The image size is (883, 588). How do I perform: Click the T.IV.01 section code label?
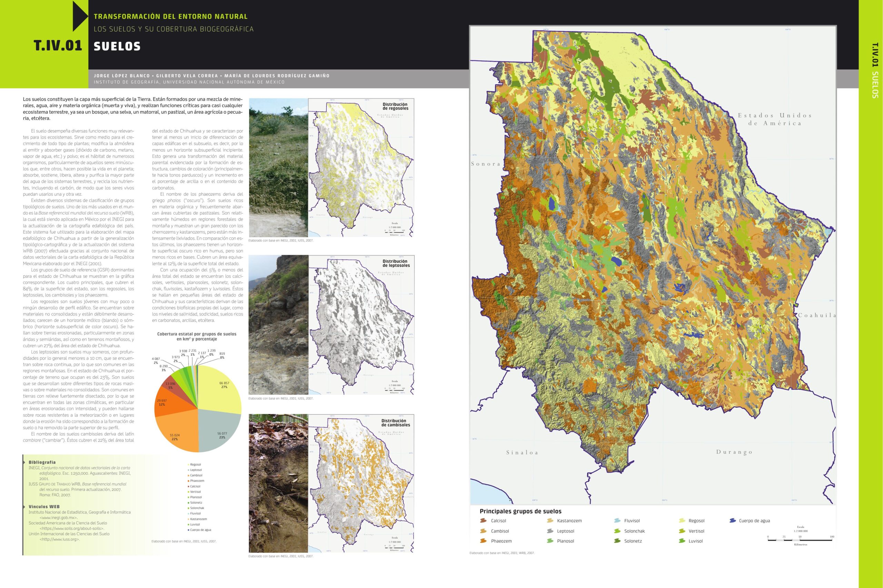pos(58,46)
